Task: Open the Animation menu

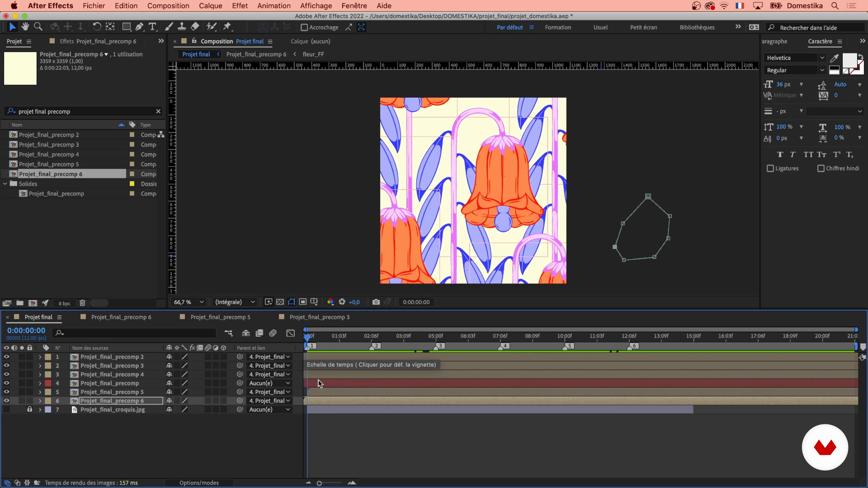Action: 274,6
